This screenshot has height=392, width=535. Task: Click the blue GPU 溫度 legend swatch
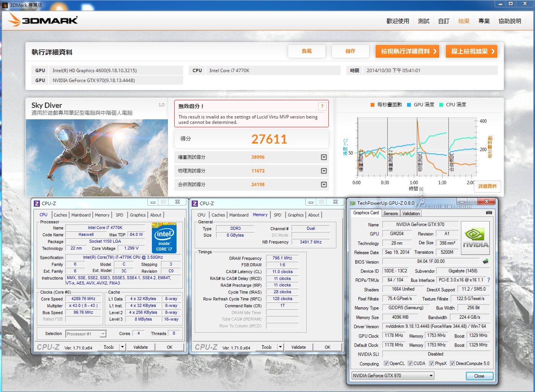tap(409, 105)
